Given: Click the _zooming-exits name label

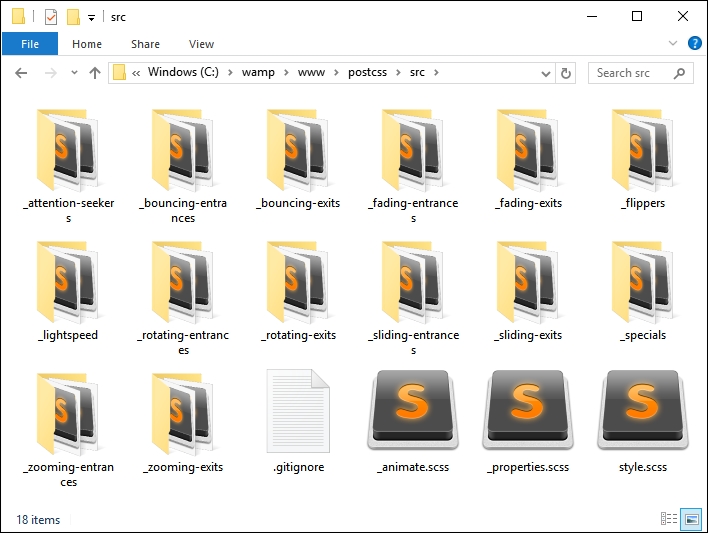Looking at the screenshot, I should (x=183, y=467).
